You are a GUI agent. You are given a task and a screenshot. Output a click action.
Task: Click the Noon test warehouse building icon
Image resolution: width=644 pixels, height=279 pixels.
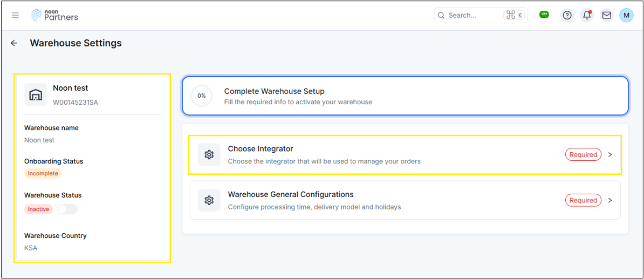[36, 95]
